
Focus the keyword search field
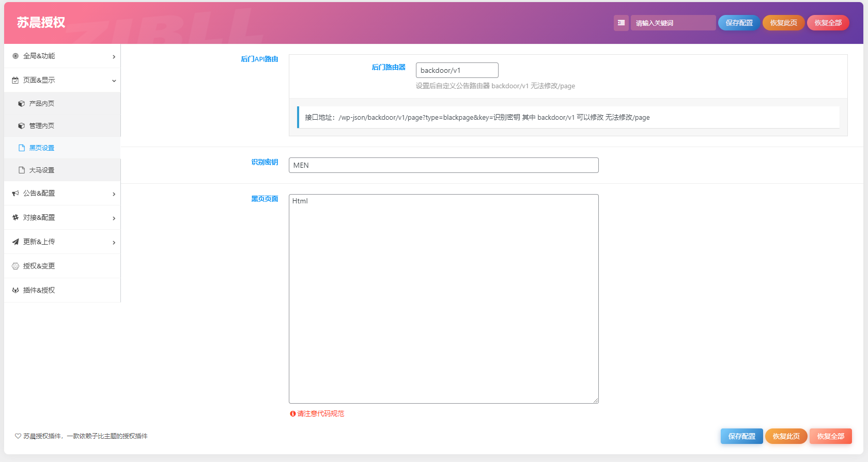(x=673, y=23)
